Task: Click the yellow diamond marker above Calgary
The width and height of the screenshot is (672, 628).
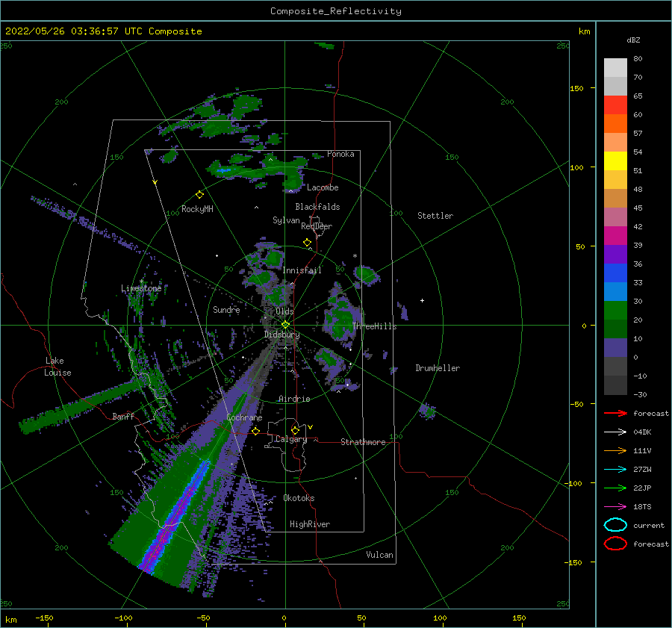Action: pyautogui.click(x=295, y=430)
